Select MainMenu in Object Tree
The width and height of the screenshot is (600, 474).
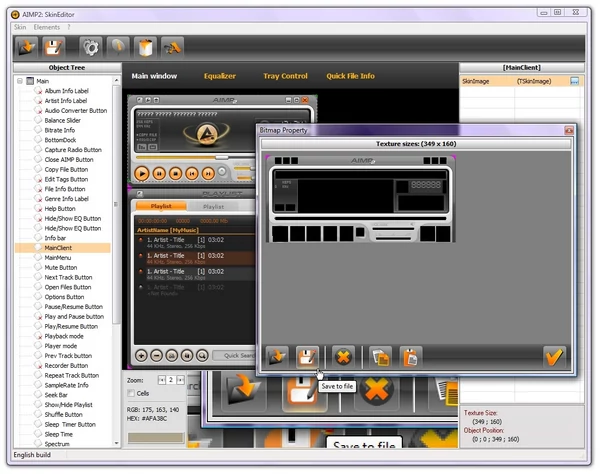point(58,257)
